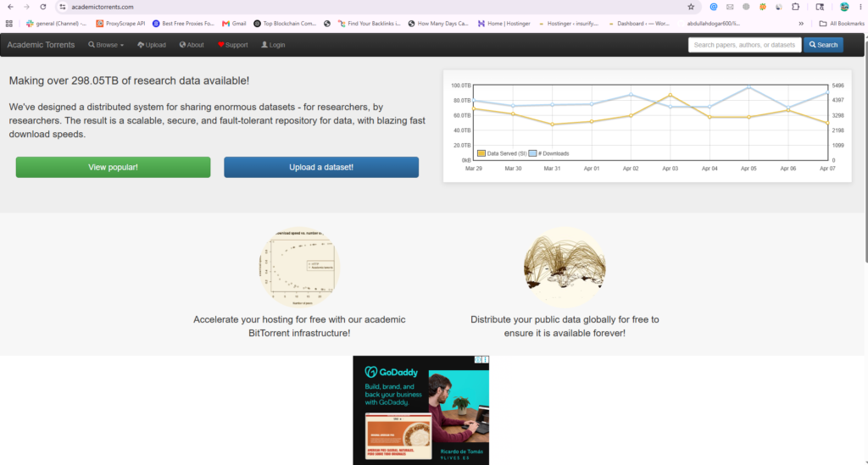Viewport: 868px width, 465px height.
Task: Open How Many Days Ca... bookmark
Action: tap(438, 23)
